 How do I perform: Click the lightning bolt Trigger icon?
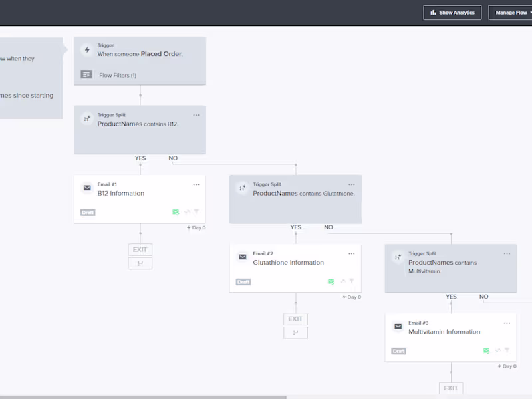[86, 50]
